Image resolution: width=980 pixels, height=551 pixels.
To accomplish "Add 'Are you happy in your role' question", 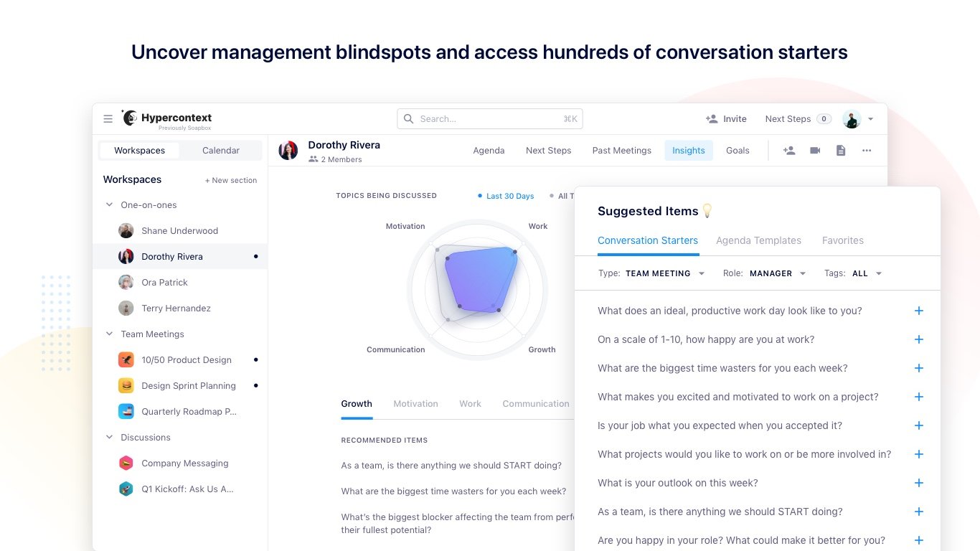I will (919, 540).
